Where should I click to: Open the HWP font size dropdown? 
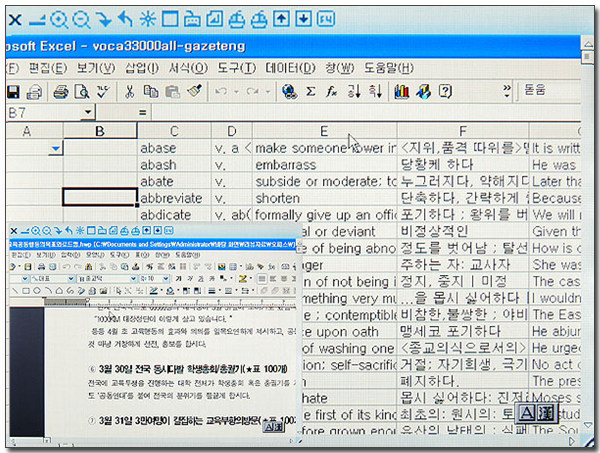point(166,279)
